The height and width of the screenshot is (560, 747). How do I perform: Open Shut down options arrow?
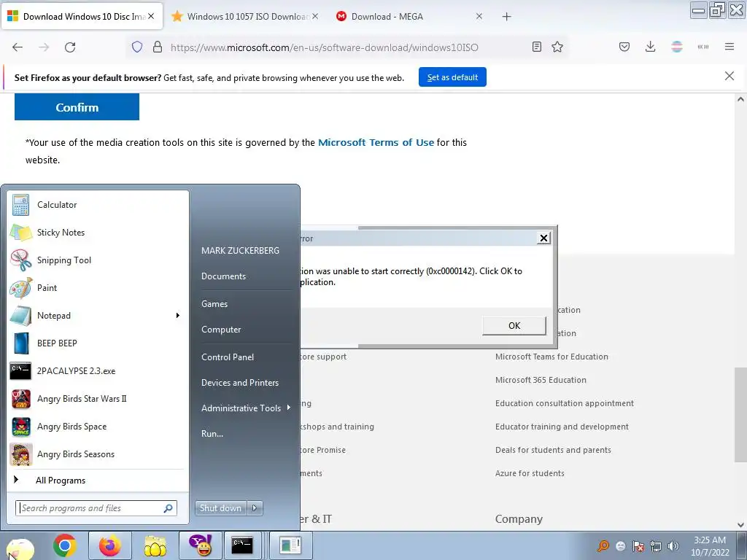255,508
